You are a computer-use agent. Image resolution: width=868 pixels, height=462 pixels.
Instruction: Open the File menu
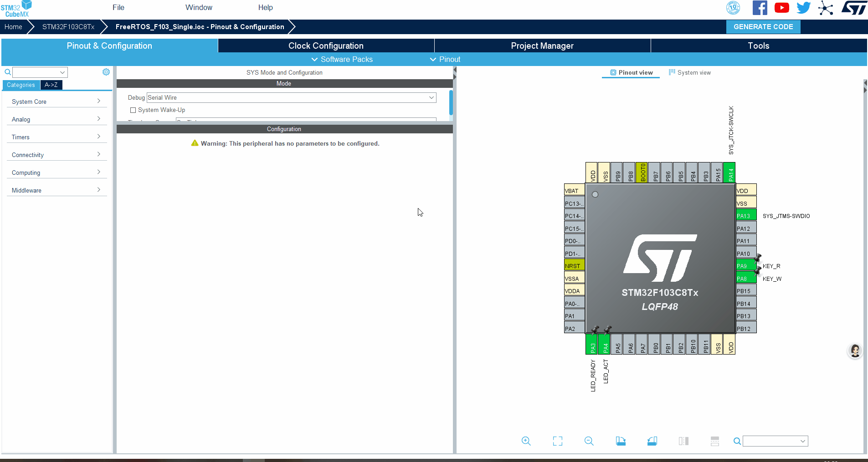pyautogui.click(x=118, y=7)
